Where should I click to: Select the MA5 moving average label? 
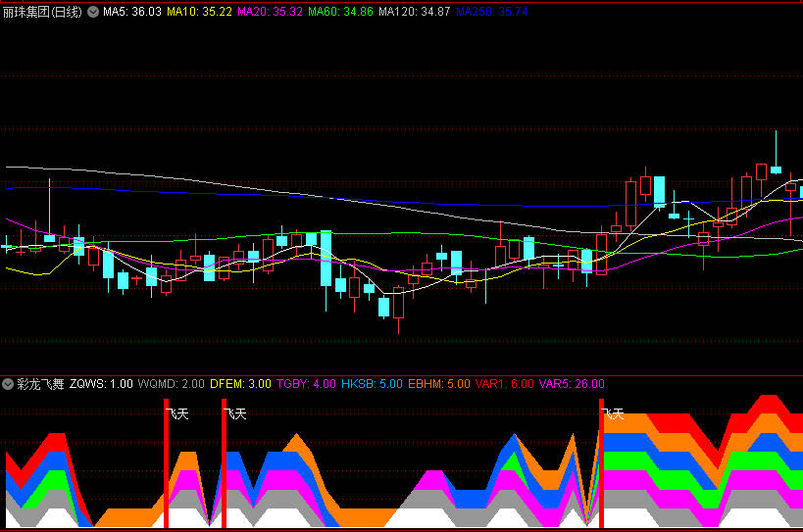[131, 12]
